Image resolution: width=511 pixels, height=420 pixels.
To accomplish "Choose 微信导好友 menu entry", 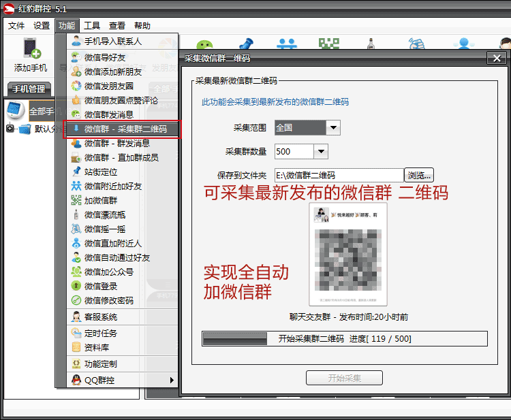I will coord(123,58).
